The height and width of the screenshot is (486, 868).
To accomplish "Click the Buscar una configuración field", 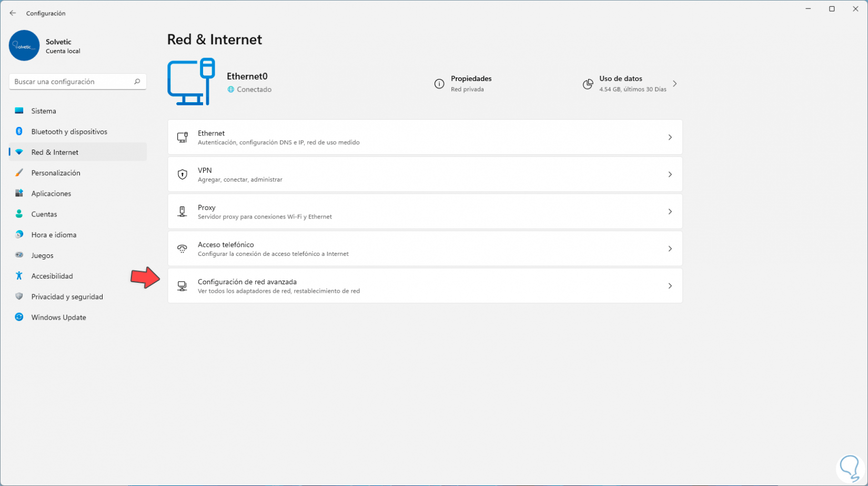I will tap(71, 82).
